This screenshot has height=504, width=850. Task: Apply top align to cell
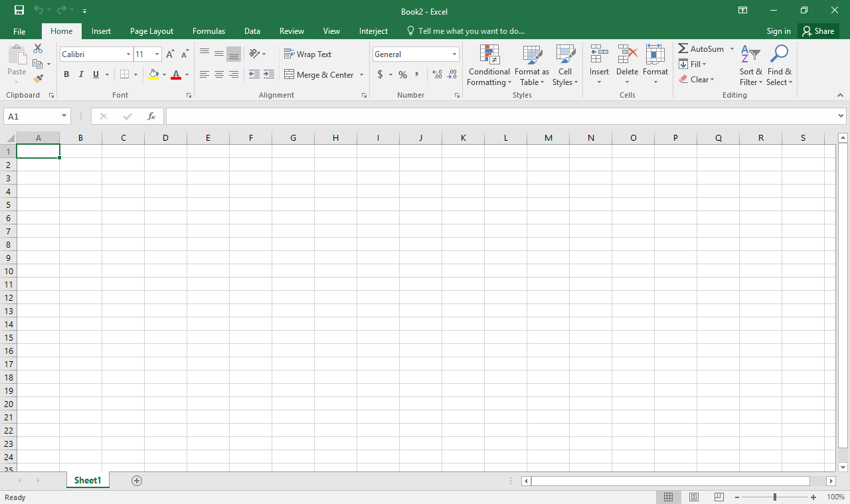pos(205,54)
